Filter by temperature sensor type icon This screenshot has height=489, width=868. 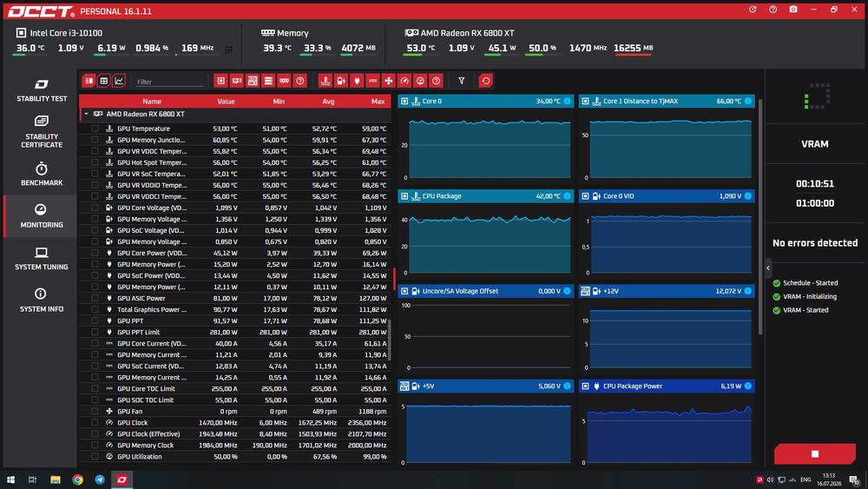tap(325, 81)
